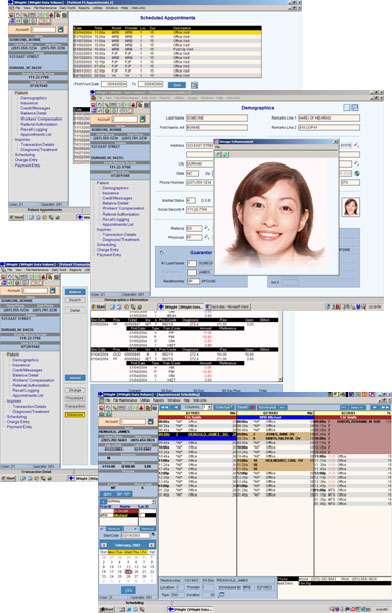Select JONES, ANNE appointment in second schedule column
Screen dimensions: 392x613
tap(276, 434)
